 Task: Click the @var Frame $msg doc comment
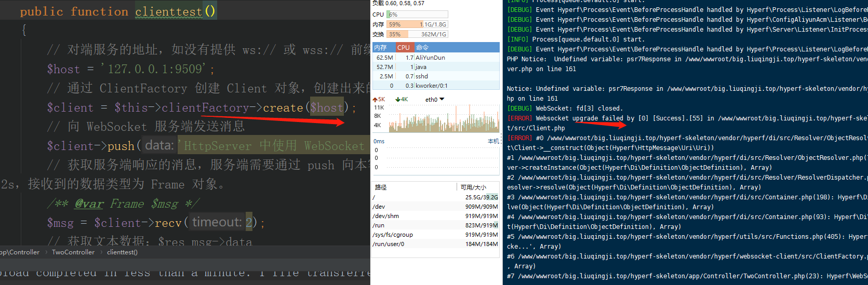pyautogui.click(x=123, y=203)
